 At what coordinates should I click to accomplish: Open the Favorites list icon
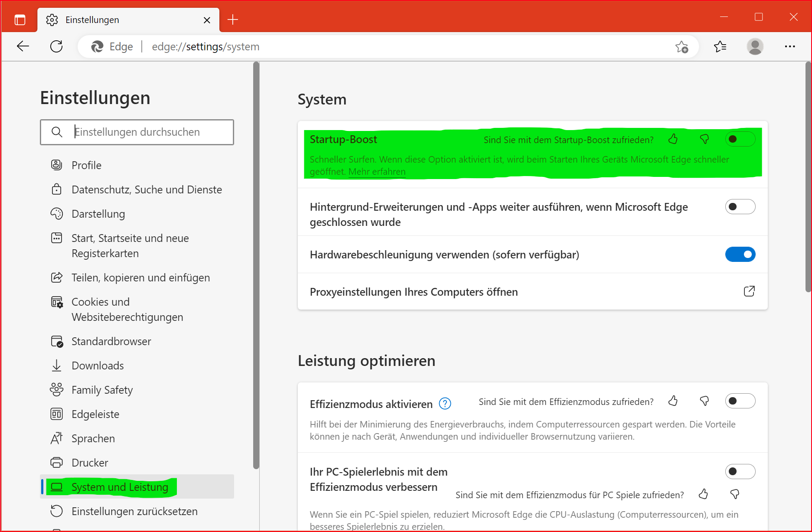pyautogui.click(x=720, y=46)
